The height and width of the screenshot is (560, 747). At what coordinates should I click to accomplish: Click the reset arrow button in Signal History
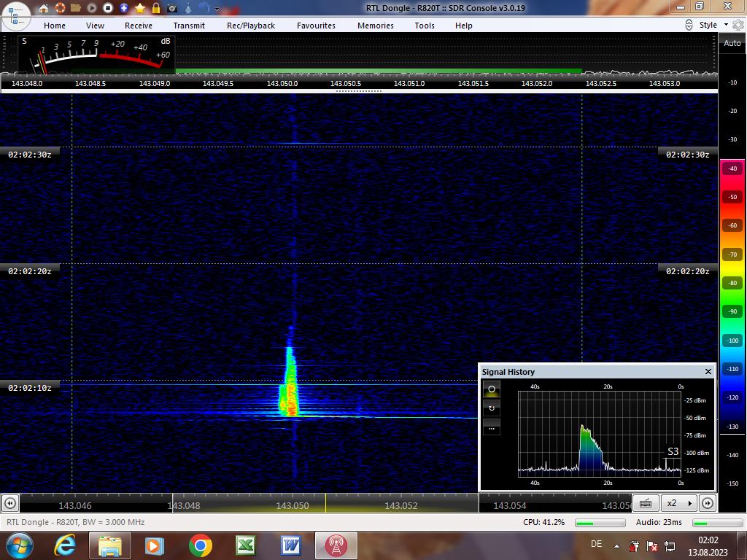[x=491, y=408]
